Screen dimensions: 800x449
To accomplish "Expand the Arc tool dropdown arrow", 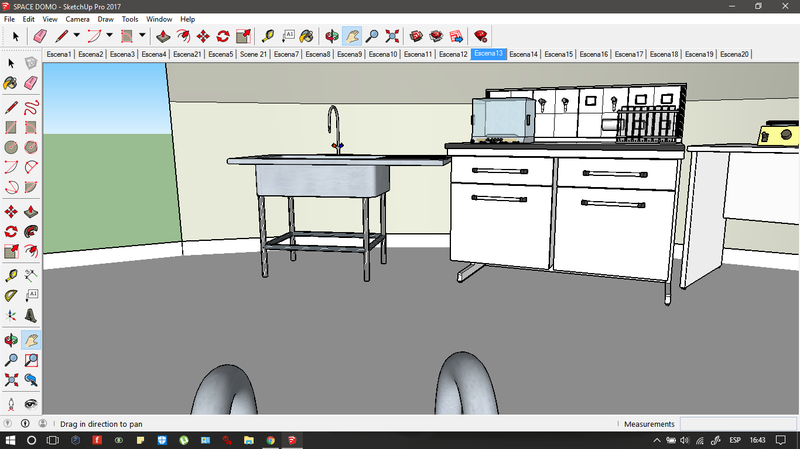I will tap(109, 36).
